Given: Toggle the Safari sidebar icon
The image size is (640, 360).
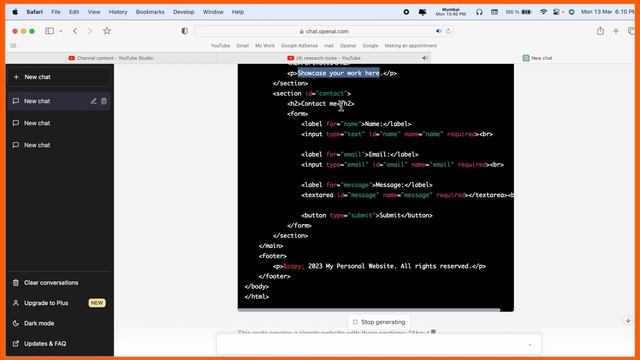Looking at the screenshot, I should coord(49,31).
